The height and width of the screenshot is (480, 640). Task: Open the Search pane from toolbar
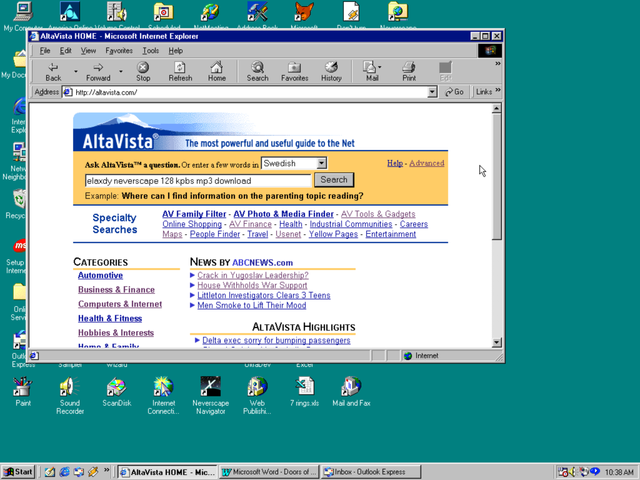tap(258, 71)
